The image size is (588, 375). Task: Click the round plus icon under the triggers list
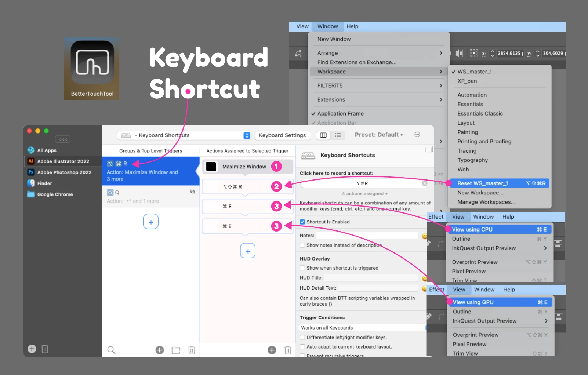(160, 350)
